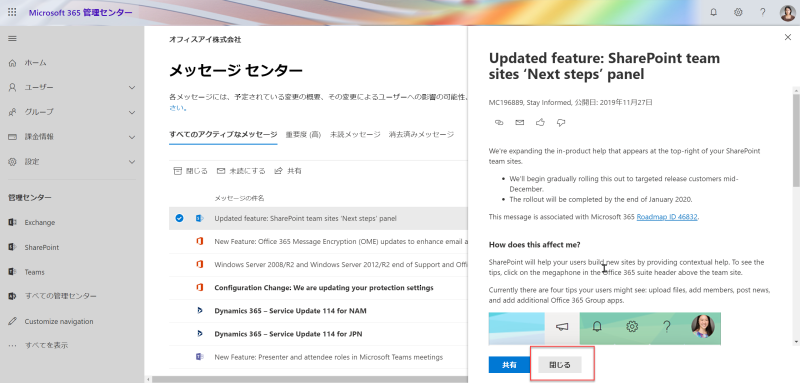Open グループ section in sidebar
The image size is (800, 383).
pyautogui.click(x=38, y=112)
